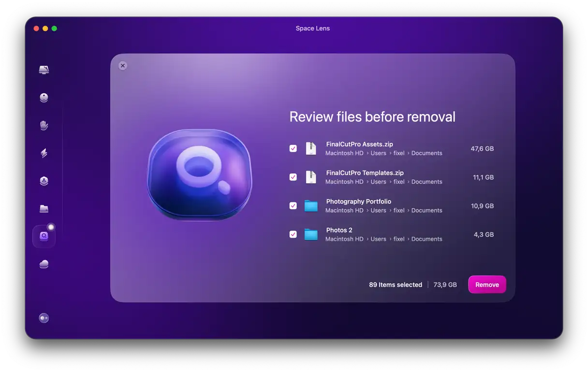The width and height of the screenshot is (588, 372).
Task: Open the assistant icon at sidebar bottom
Action: click(x=44, y=318)
